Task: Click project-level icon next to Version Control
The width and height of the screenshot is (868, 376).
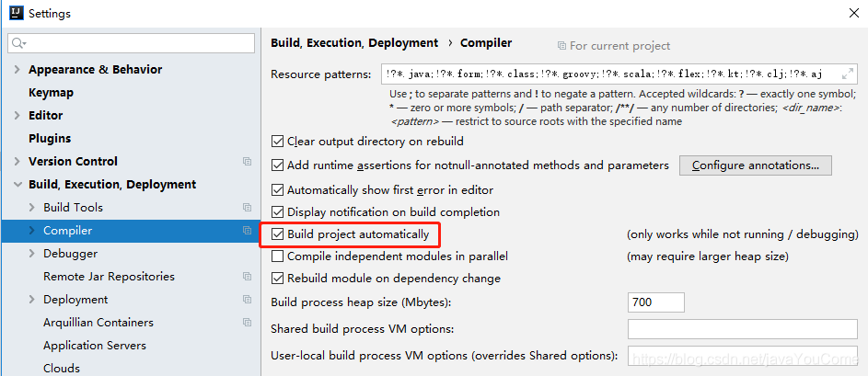Action: 247,162
